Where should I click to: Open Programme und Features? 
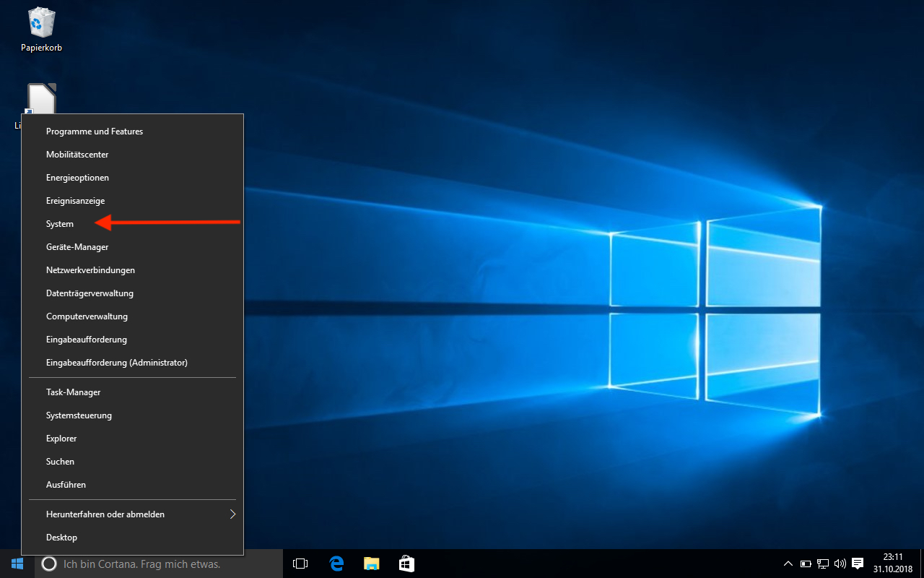point(132,131)
